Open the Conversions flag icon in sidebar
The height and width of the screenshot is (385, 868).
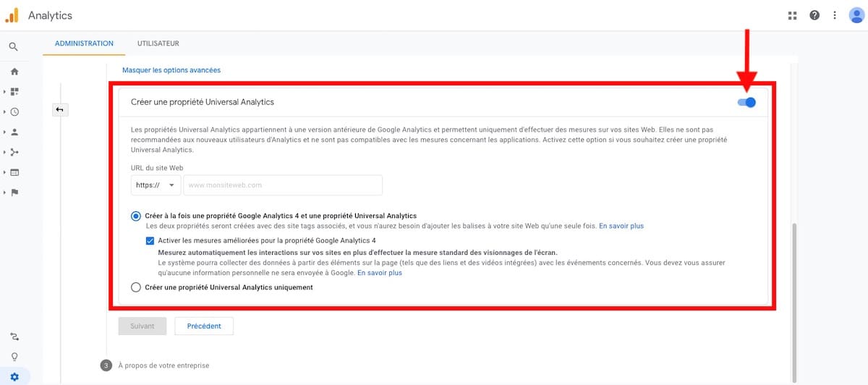pyautogui.click(x=14, y=192)
